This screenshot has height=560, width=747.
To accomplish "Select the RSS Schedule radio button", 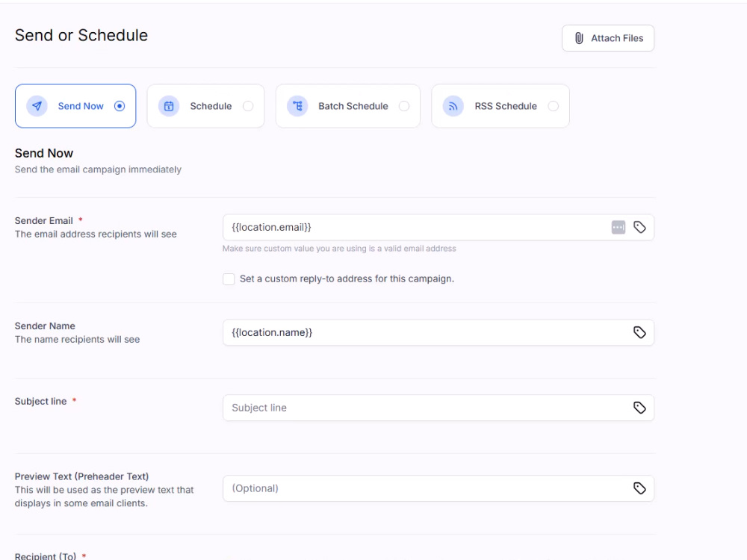I will pos(553,106).
